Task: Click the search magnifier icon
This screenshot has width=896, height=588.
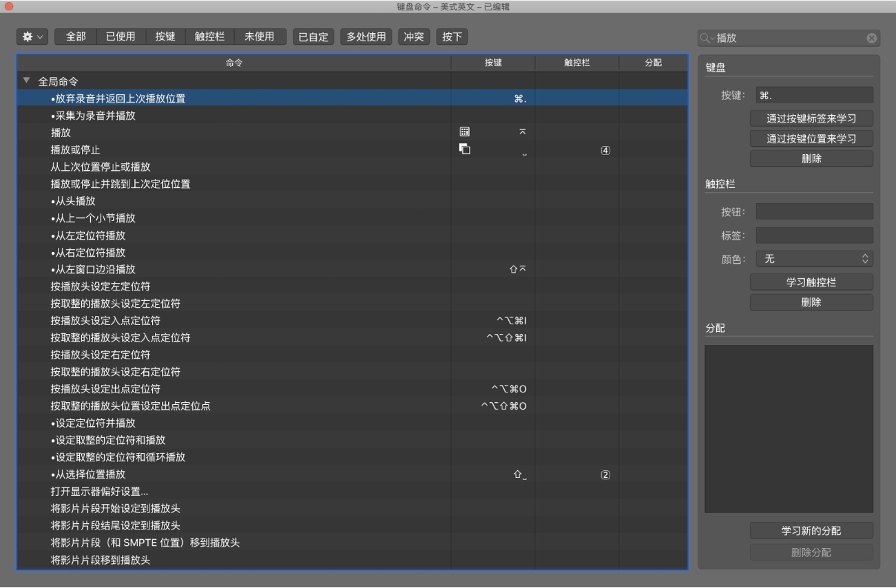Action: coord(707,39)
